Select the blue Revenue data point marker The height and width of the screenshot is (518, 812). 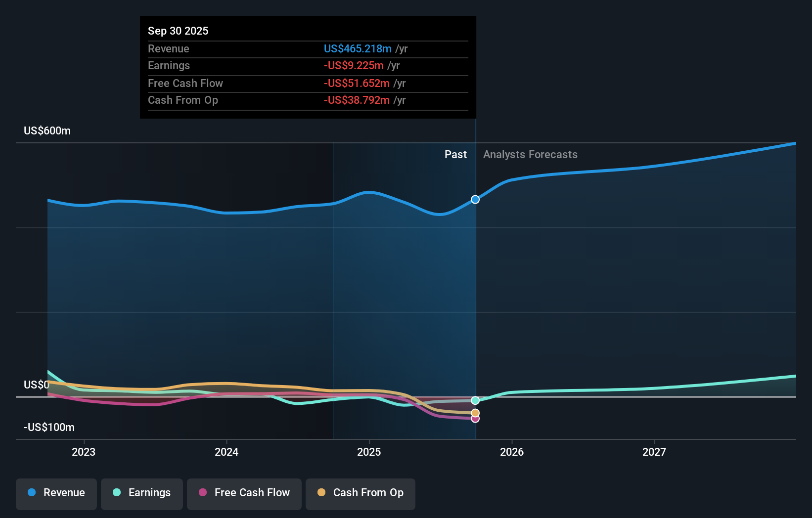pos(475,199)
